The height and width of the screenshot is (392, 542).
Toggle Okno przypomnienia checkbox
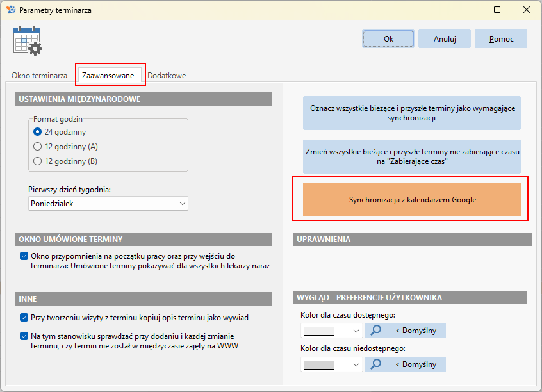(x=24, y=256)
